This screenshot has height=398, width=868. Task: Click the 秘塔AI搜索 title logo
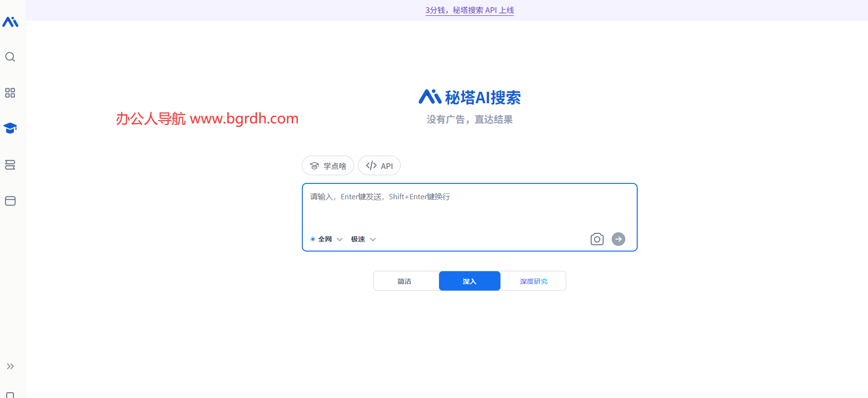470,97
